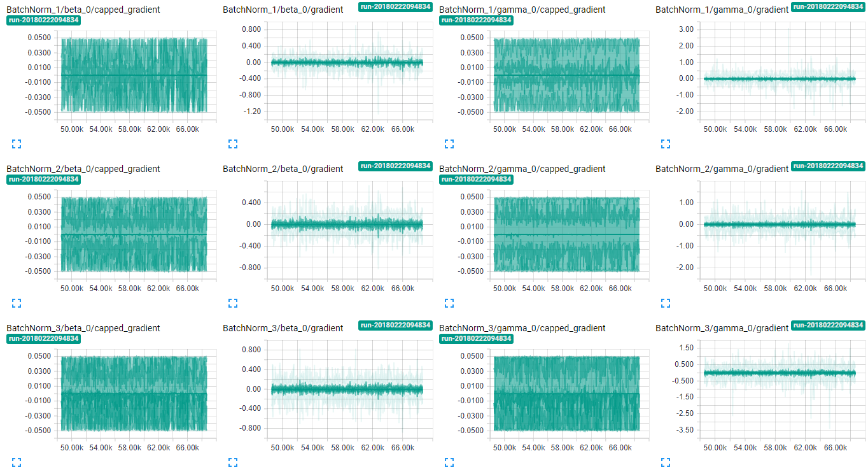This screenshot has width=868, height=472.
Task: Open fullscreen view of BatchNorm_1/gamma_0/capped_gradient
Action: (x=449, y=144)
